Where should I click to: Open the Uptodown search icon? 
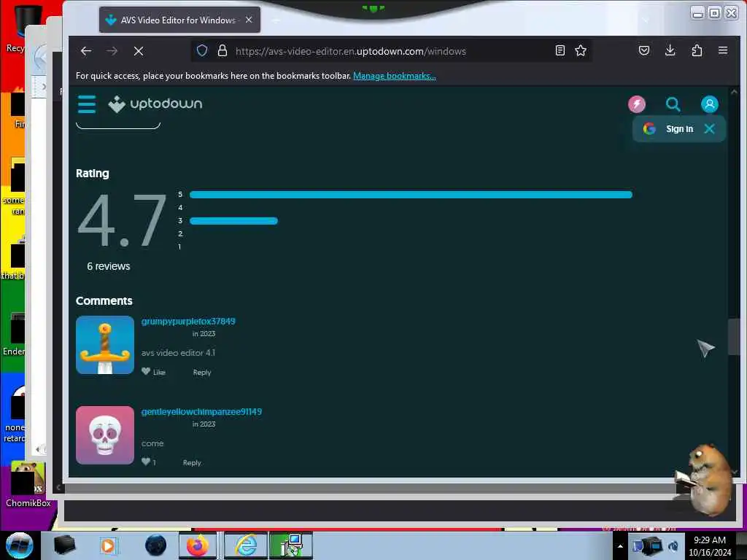click(673, 104)
